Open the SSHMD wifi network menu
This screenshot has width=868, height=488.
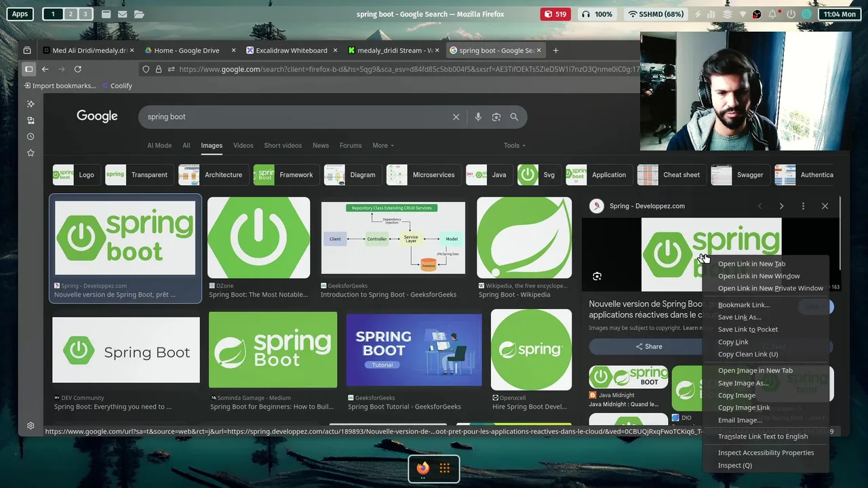pyautogui.click(x=656, y=14)
